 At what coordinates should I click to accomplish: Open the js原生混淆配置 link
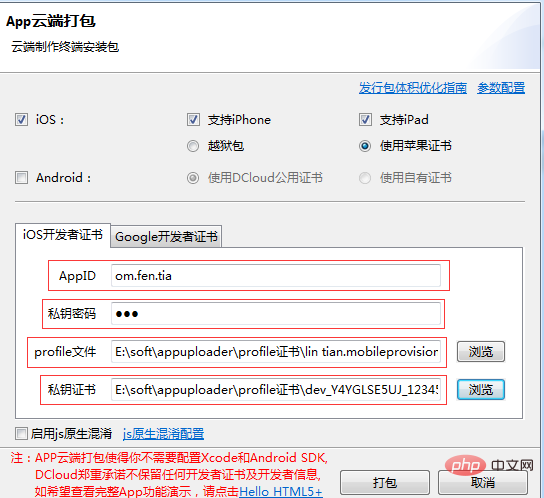[163, 433]
